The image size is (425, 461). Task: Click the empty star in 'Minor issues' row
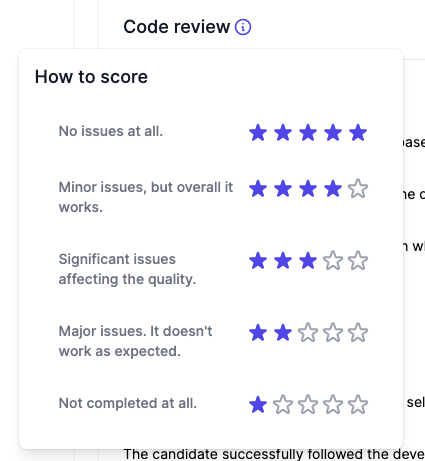tap(358, 189)
